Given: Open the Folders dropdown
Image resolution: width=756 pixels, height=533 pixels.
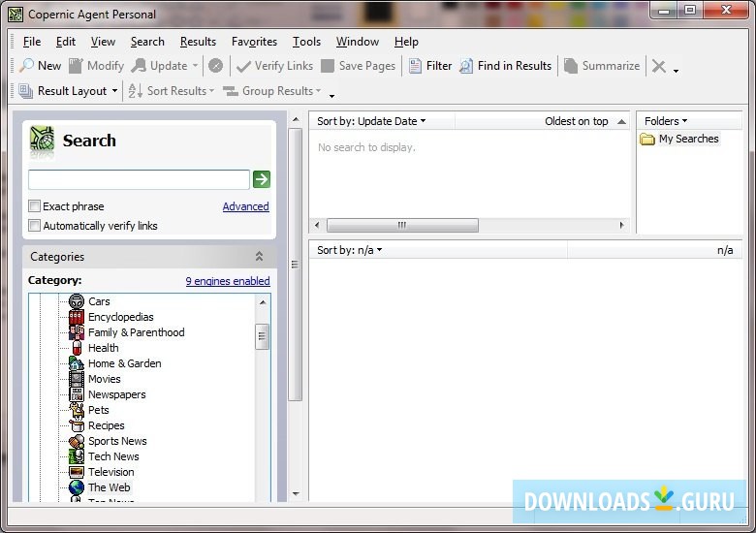Looking at the screenshot, I should pyautogui.click(x=666, y=121).
